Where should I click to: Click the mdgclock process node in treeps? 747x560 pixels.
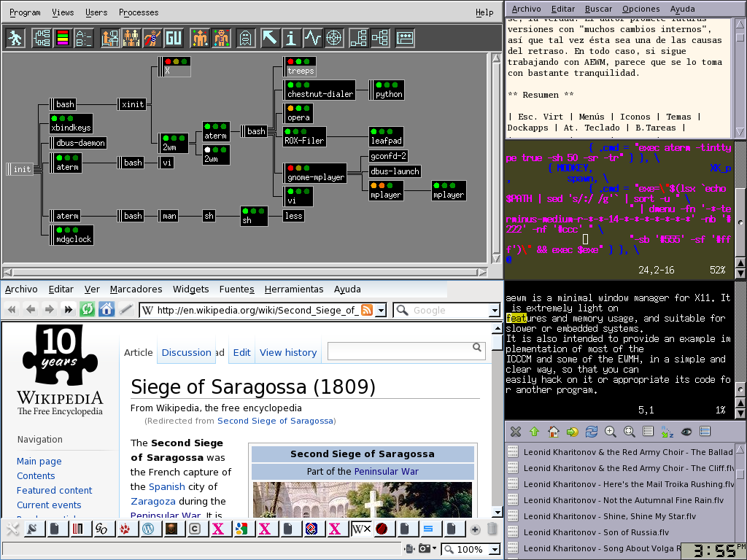[71, 236]
